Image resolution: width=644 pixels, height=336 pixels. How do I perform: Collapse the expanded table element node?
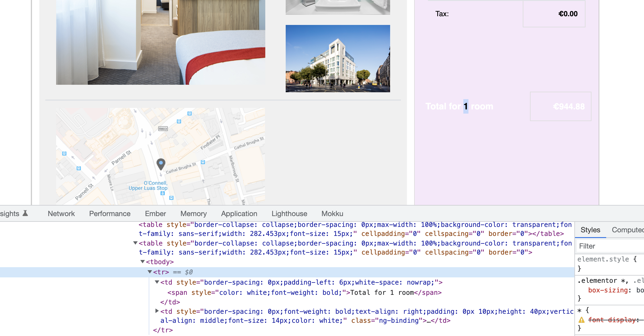(x=135, y=243)
